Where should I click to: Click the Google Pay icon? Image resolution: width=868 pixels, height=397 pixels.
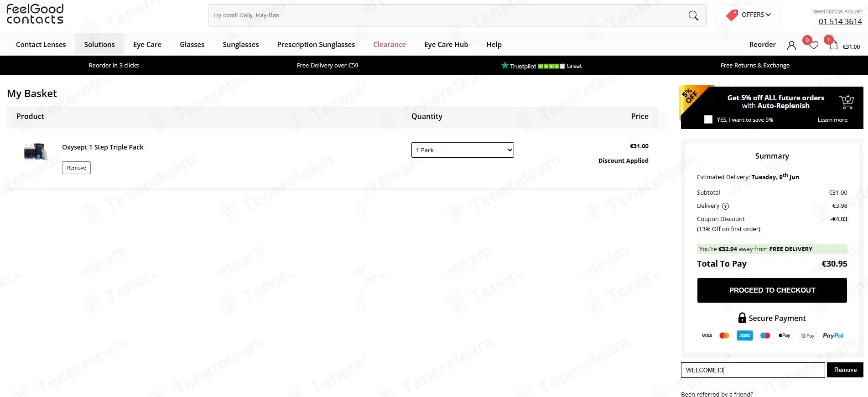(x=808, y=336)
